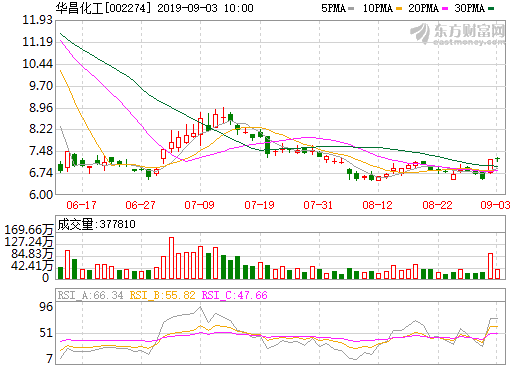This screenshot has height=365, width=520.
Task: Click the 84.83万 volume axis label
Action: pos(32,254)
